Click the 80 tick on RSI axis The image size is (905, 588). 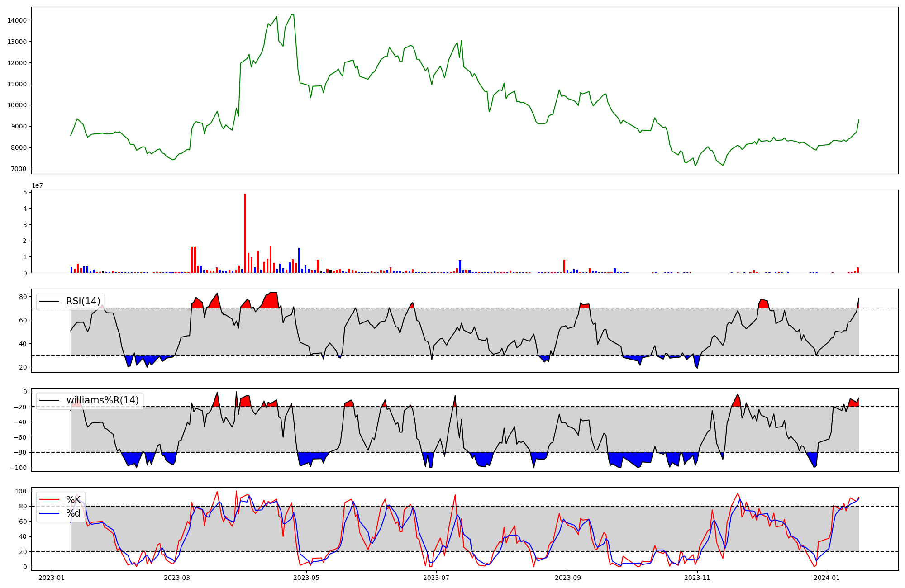click(x=23, y=297)
